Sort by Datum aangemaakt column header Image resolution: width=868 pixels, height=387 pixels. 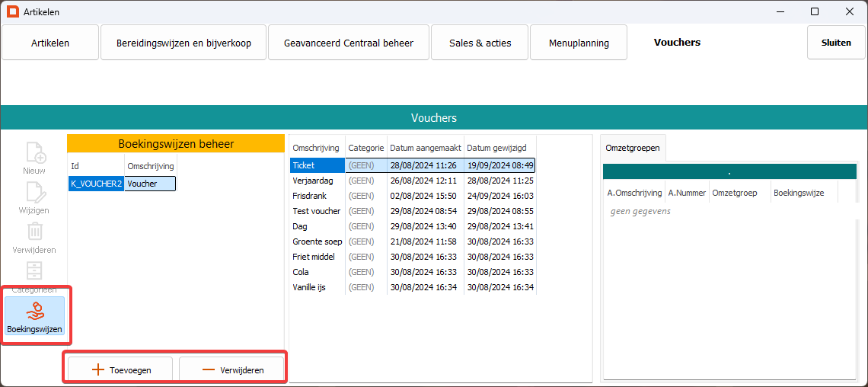(x=425, y=148)
